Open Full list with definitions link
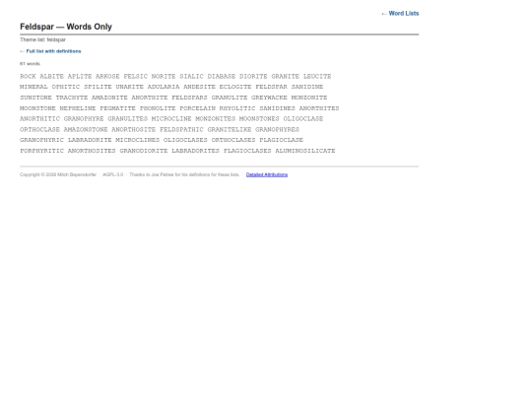 pos(50,51)
